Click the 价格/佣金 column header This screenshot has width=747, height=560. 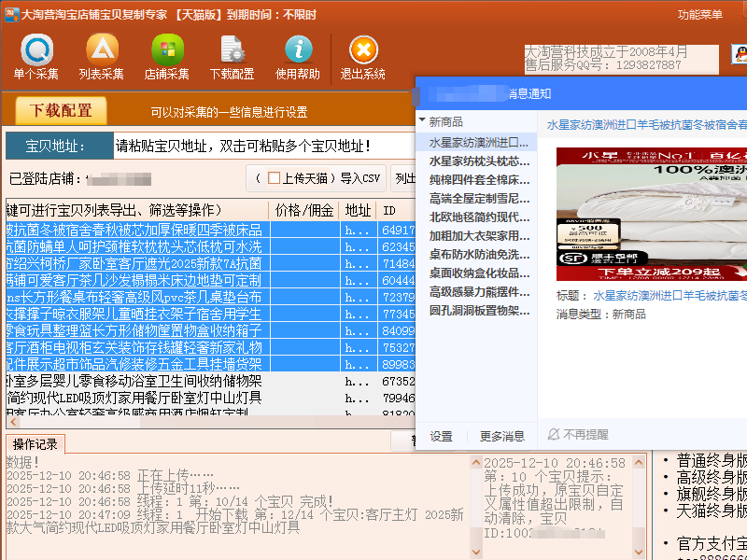coord(303,210)
